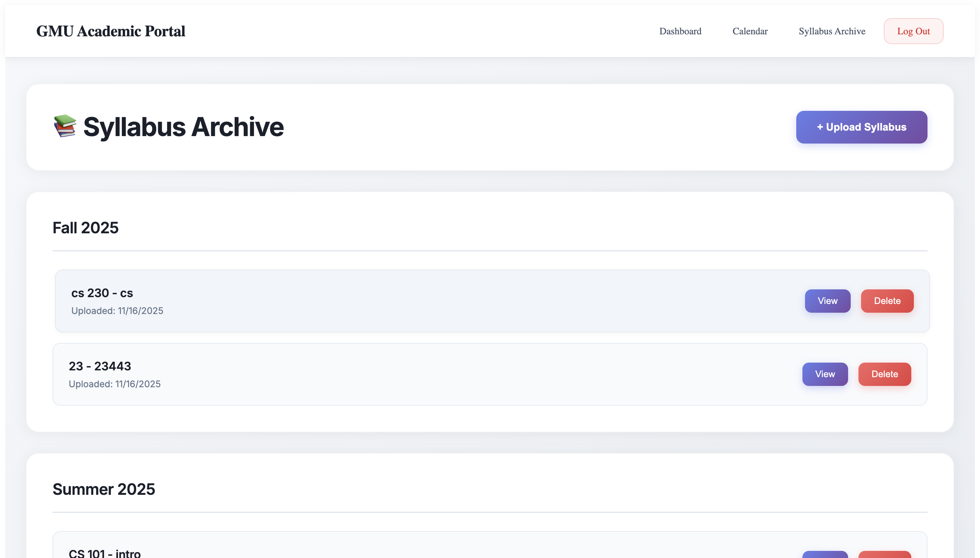This screenshot has height=558, width=980.
Task: Click the Fall 2025 section heading
Action: click(86, 228)
